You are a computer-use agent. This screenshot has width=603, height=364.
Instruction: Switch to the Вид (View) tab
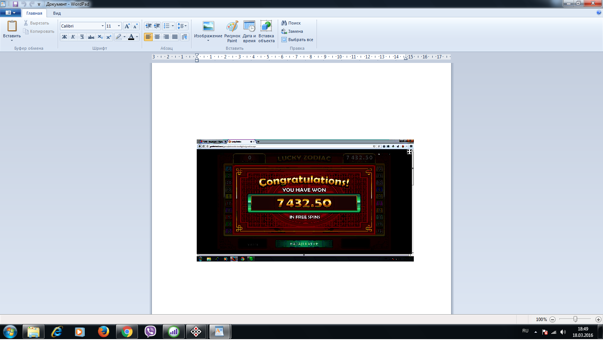pos(57,13)
